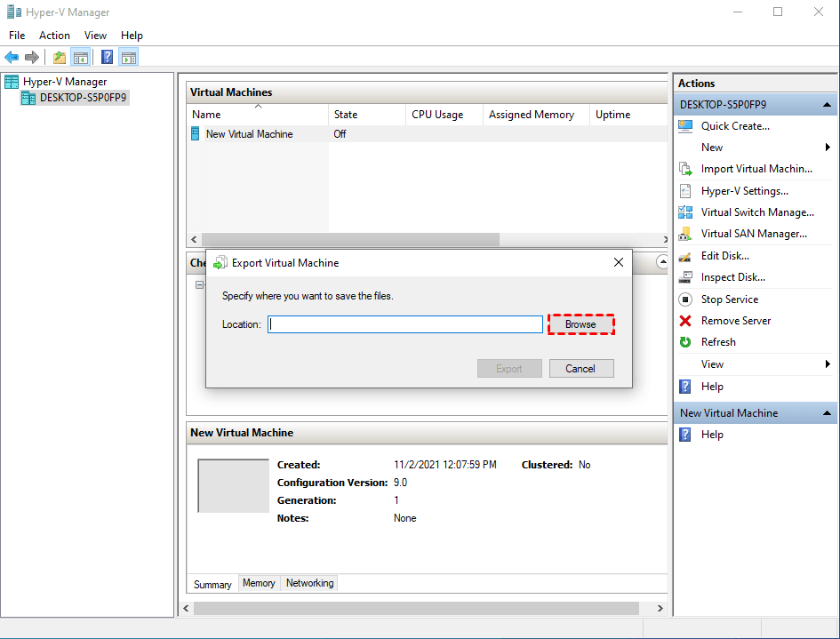
Task: Sort by Uptime column header
Action: click(x=629, y=115)
